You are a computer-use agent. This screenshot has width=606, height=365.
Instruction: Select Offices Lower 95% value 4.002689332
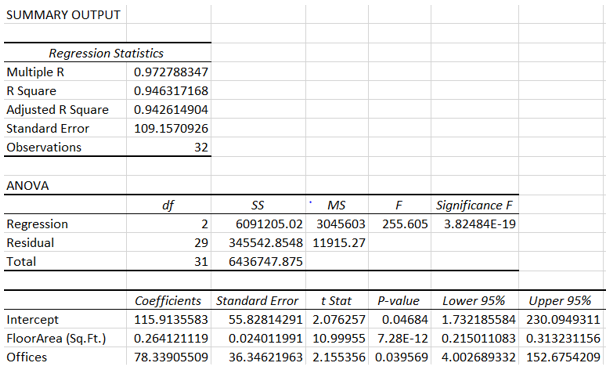coord(478,357)
